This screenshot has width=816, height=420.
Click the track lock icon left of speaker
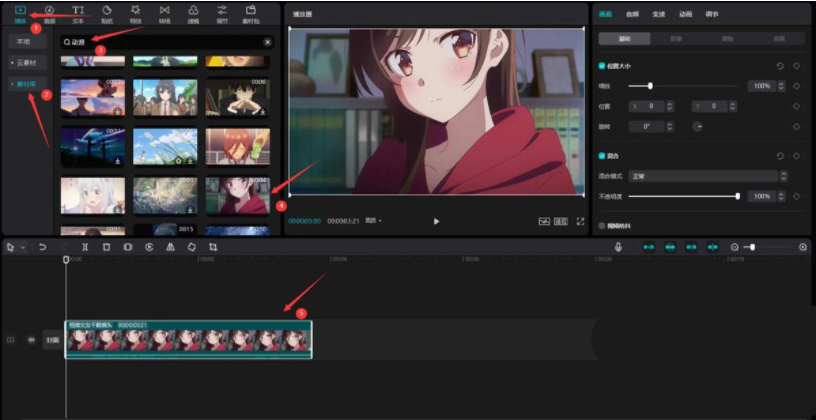[10, 340]
